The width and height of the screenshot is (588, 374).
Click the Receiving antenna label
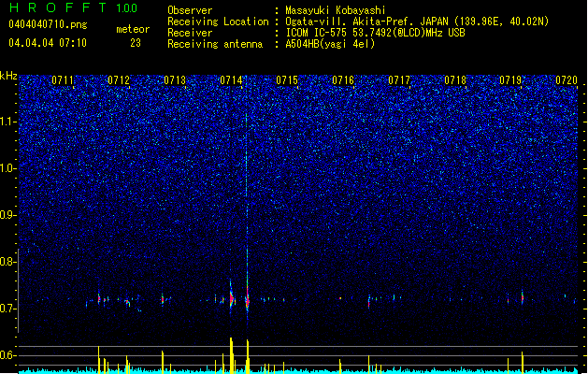(215, 44)
